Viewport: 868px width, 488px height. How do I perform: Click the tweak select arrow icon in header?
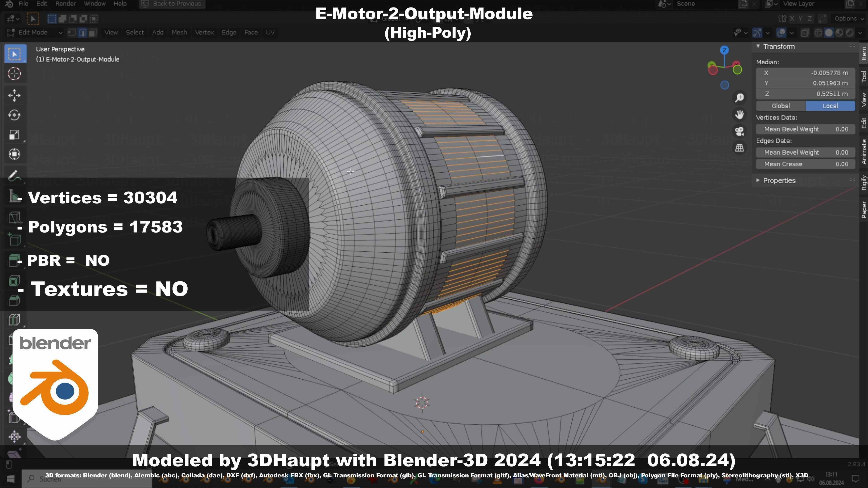coord(33,19)
